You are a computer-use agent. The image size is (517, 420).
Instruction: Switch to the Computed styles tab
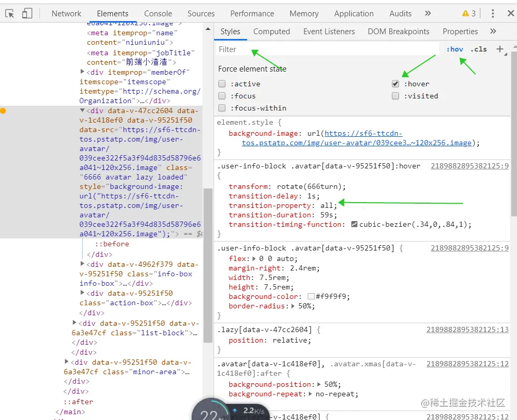[x=272, y=32]
